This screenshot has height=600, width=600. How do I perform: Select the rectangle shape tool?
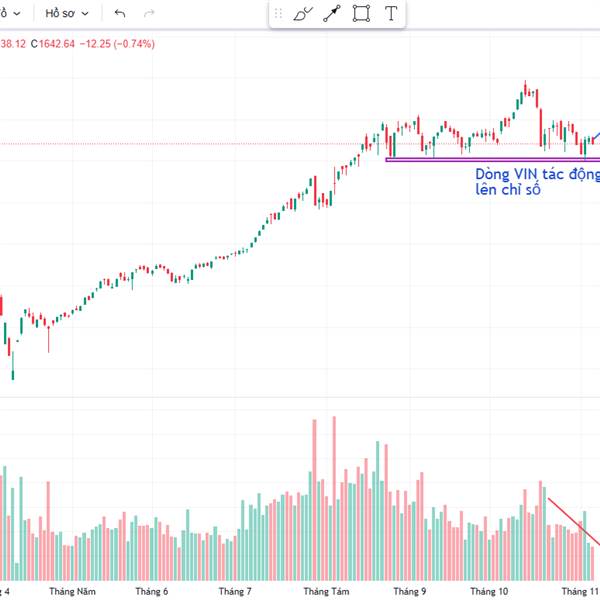tap(362, 14)
